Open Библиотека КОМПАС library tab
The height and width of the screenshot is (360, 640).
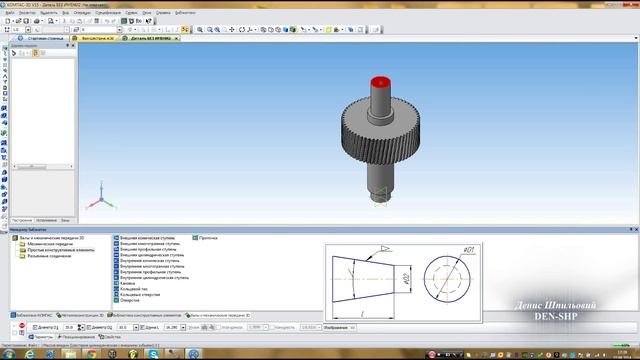(x=32, y=315)
